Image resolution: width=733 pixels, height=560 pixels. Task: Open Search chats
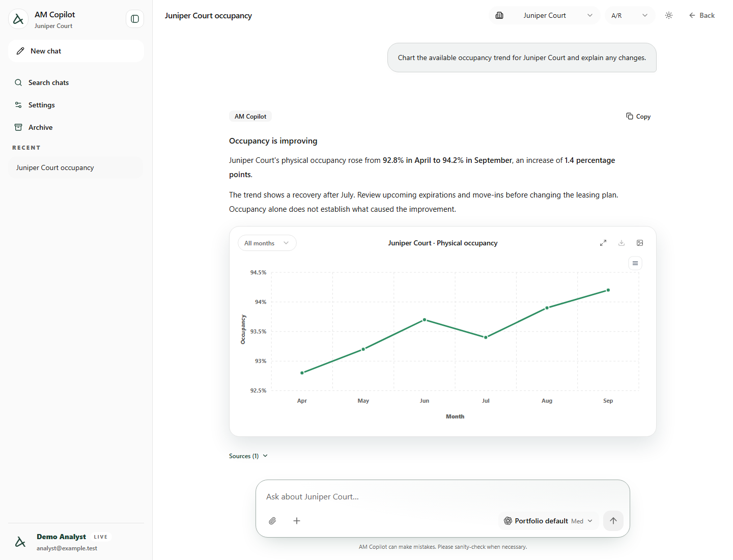(x=76, y=82)
